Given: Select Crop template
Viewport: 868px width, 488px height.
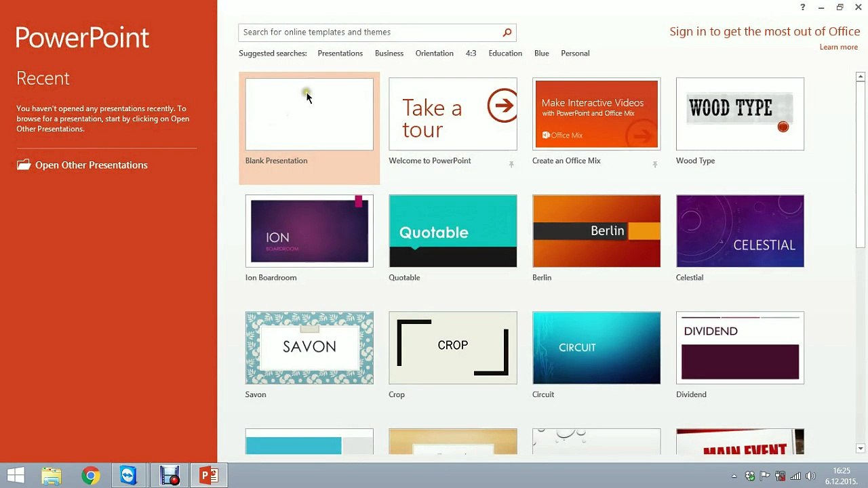Looking at the screenshot, I should 453,348.
